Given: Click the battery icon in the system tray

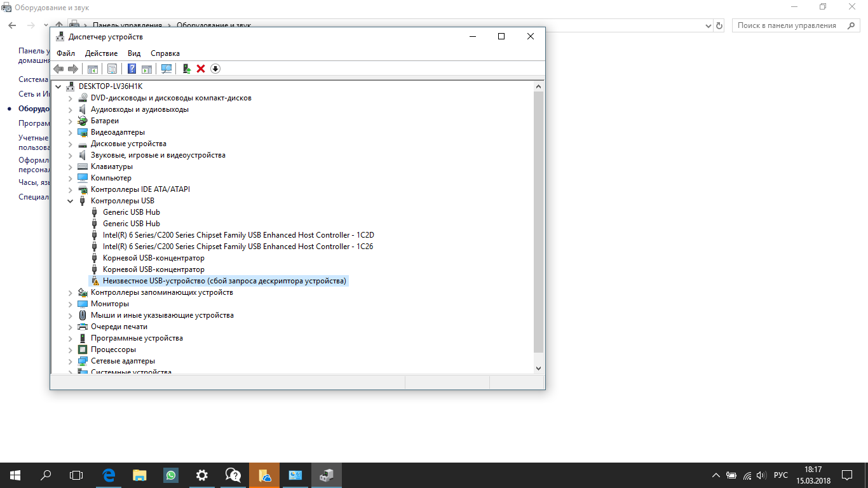Looking at the screenshot, I should click(x=731, y=475).
